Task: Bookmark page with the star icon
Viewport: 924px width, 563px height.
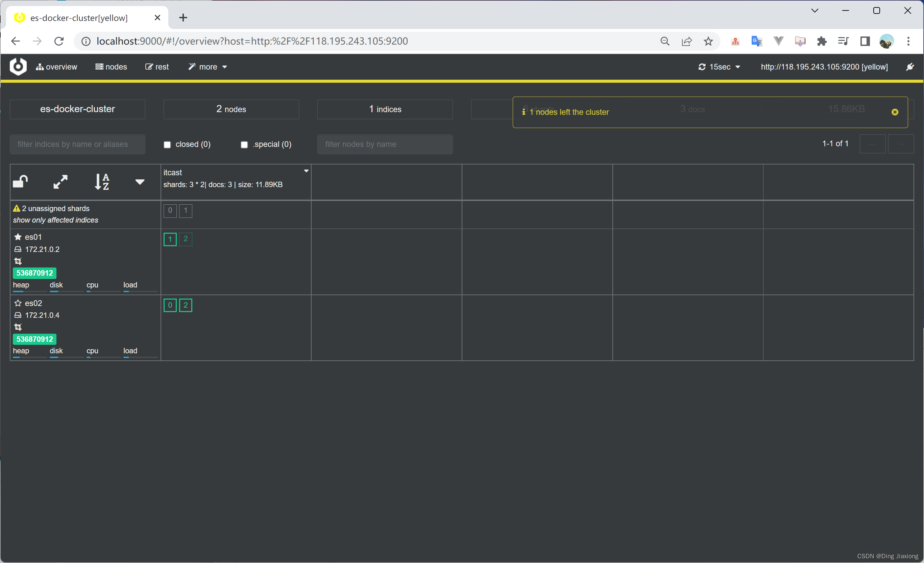Action: [x=708, y=41]
